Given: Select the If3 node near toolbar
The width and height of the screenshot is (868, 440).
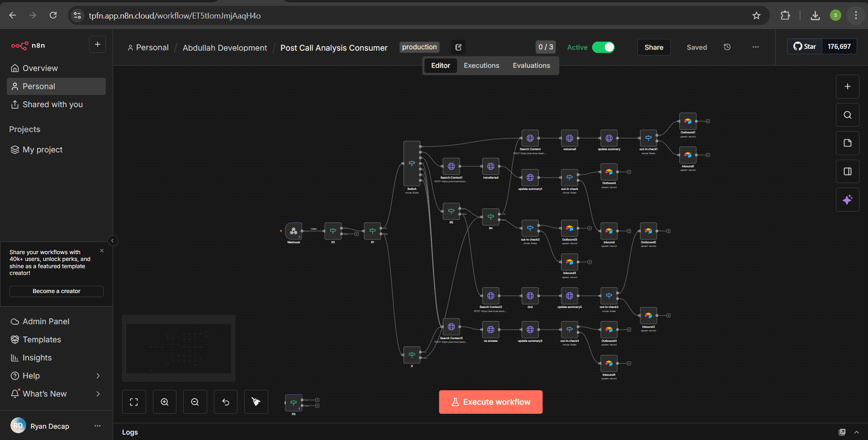Looking at the screenshot, I should (294, 402).
